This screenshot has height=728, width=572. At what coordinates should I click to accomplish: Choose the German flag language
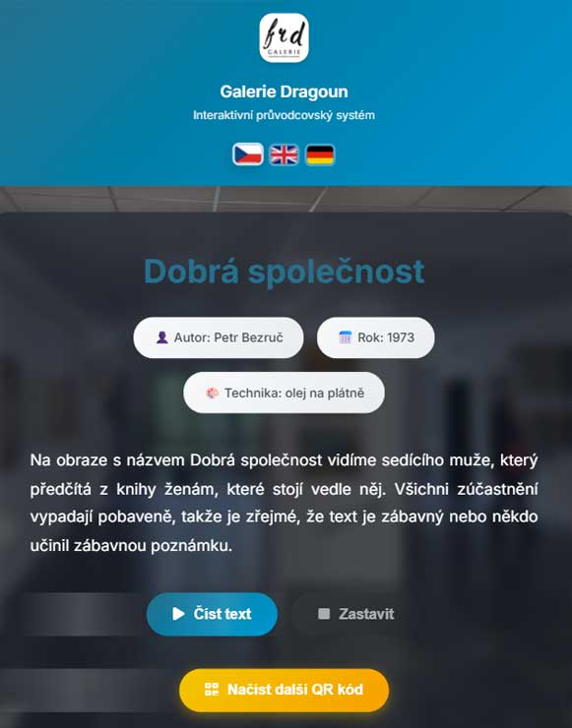(x=320, y=154)
